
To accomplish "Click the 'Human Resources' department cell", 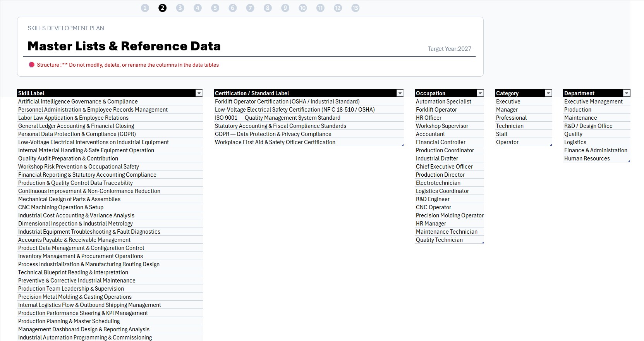I will [x=596, y=158].
